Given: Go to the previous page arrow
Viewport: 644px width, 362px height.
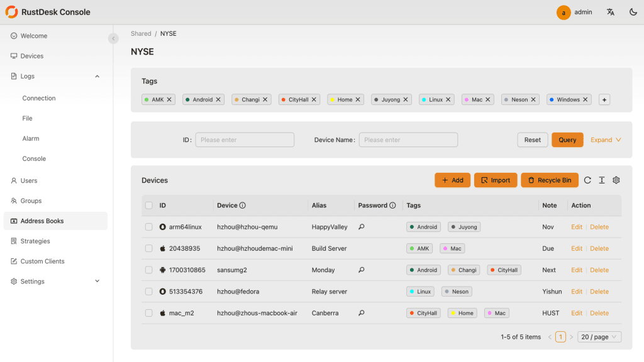Looking at the screenshot, I should 550,337.
